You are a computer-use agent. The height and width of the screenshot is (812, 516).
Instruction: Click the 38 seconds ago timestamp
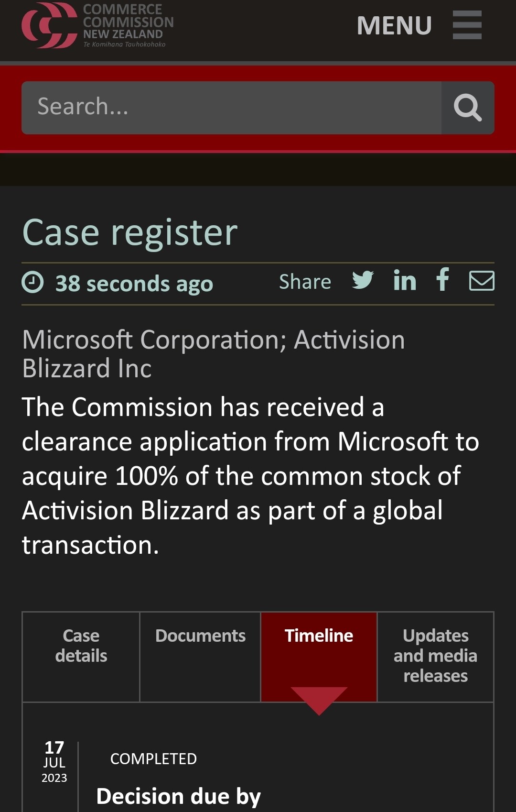point(134,284)
